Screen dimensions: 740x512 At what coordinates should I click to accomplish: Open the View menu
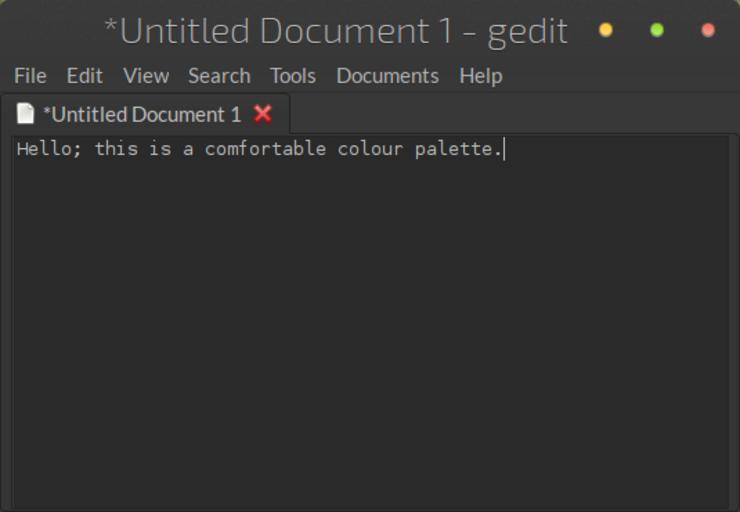(146, 76)
